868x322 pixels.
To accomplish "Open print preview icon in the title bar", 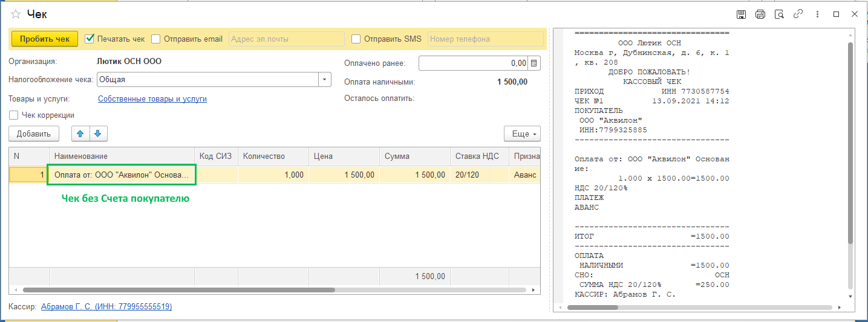I will pyautogui.click(x=779, y=14).
